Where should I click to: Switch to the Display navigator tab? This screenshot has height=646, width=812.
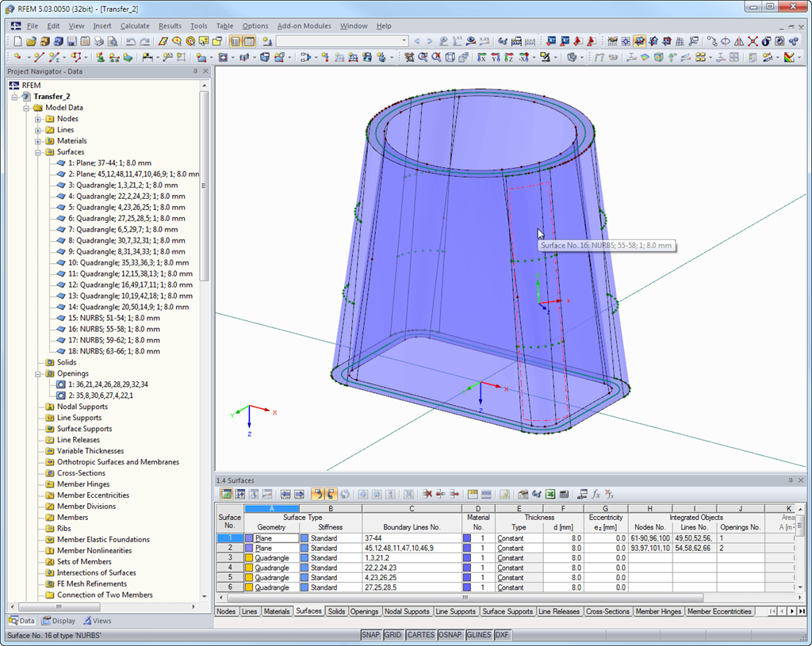tap(59, 621)
